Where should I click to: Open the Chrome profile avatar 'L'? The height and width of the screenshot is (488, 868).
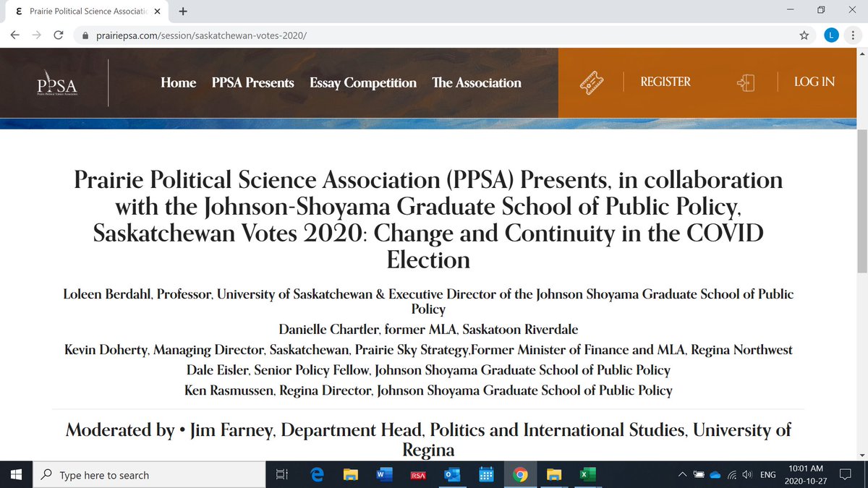coord(832,35)
